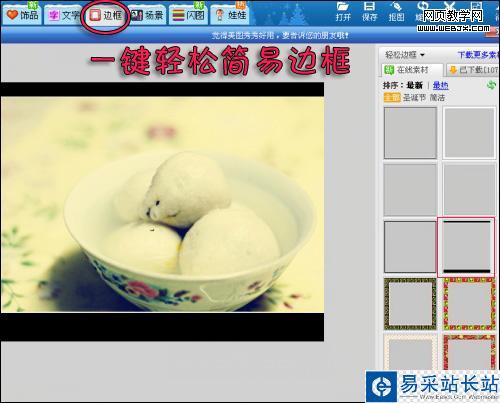Click the rotate arrows toolbar icon
The height and width of the screenshot is (403, 500).
point(423,7)
